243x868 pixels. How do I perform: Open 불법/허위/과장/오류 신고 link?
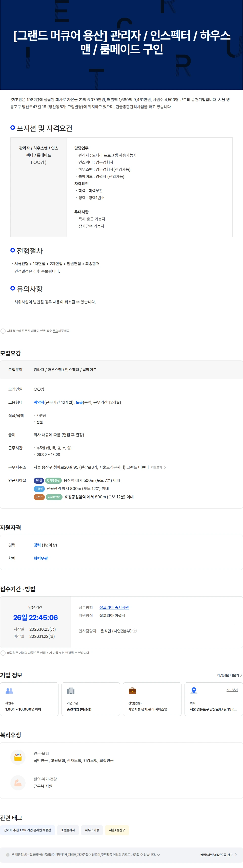[218, 855]
